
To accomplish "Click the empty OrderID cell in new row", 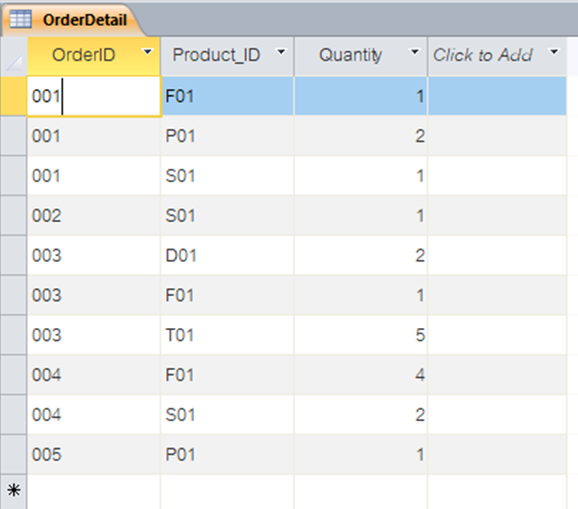I will coord(94,491).
